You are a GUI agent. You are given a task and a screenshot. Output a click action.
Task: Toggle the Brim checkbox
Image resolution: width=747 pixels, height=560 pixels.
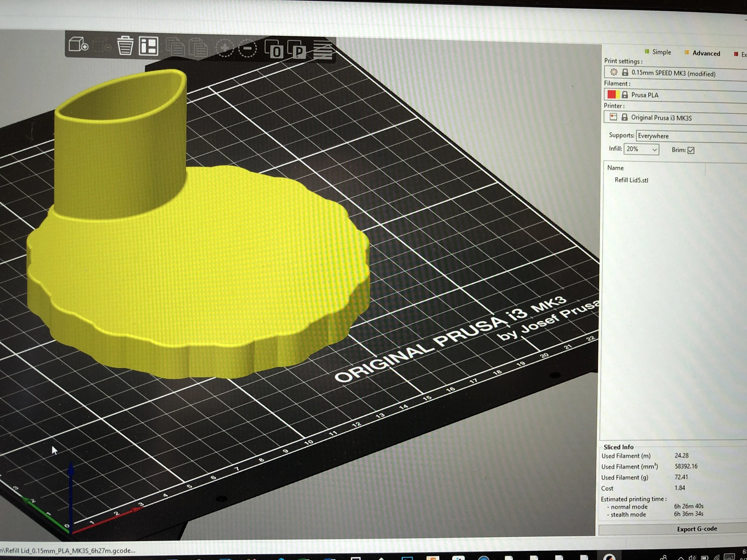691,150
